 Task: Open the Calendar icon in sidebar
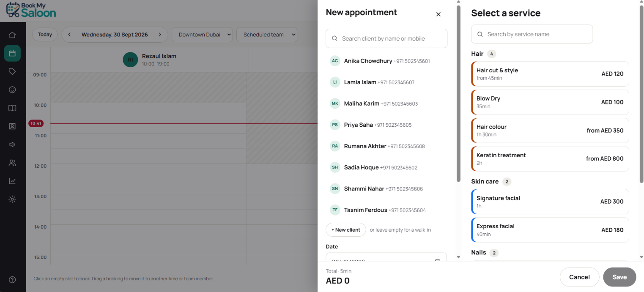tap(12, 53)
